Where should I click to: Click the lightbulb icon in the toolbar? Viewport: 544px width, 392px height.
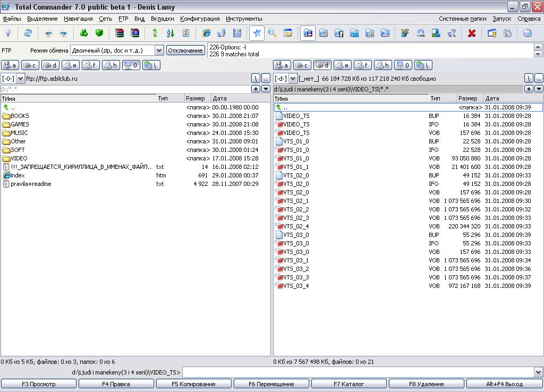[x=7, y=33]
